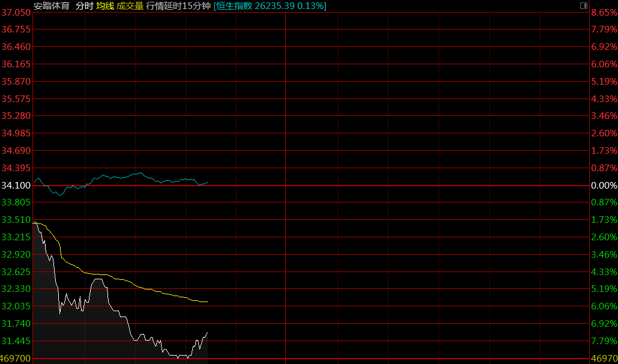Click the cyan Hang Seng index line
The image size is (618, 364).
(x=138, y=174)
